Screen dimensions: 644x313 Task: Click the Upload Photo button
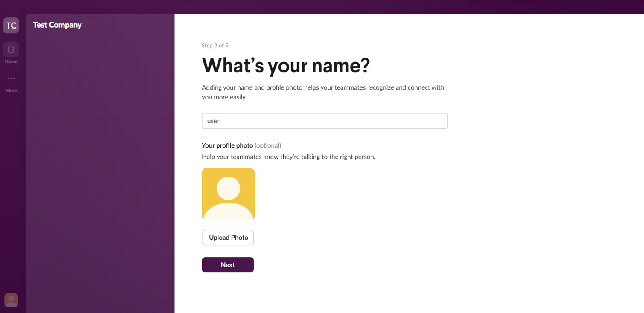228,238
